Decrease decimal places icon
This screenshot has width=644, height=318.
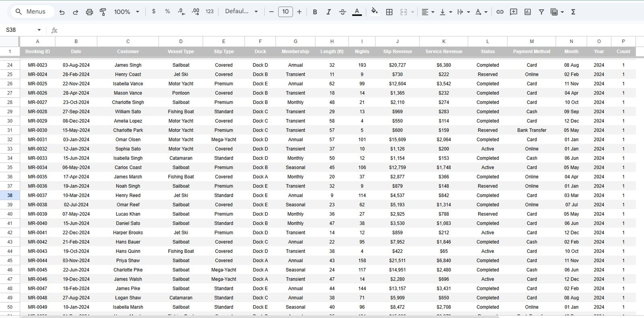182,12
